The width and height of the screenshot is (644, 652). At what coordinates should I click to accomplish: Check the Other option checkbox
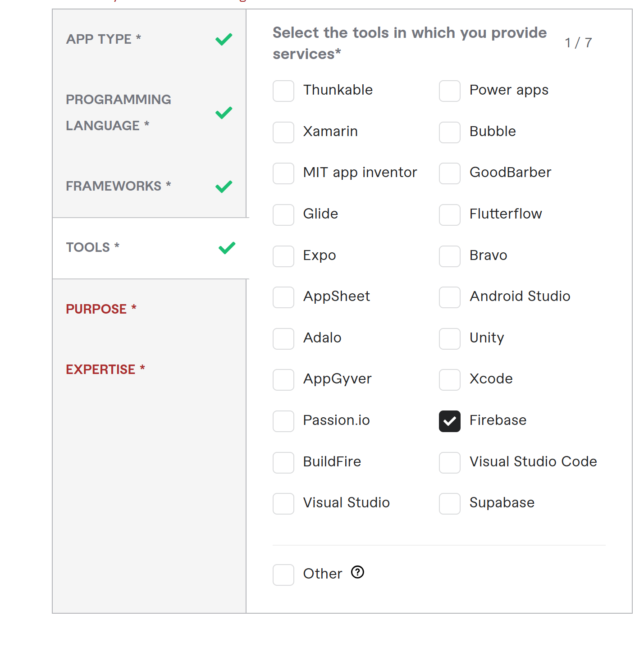click(283, 575)
